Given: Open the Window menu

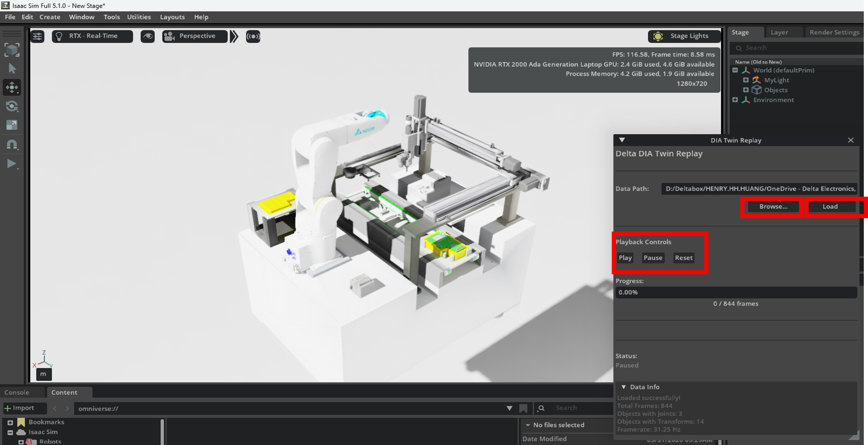Looking at the screenshot, I should tap(81, 17).
